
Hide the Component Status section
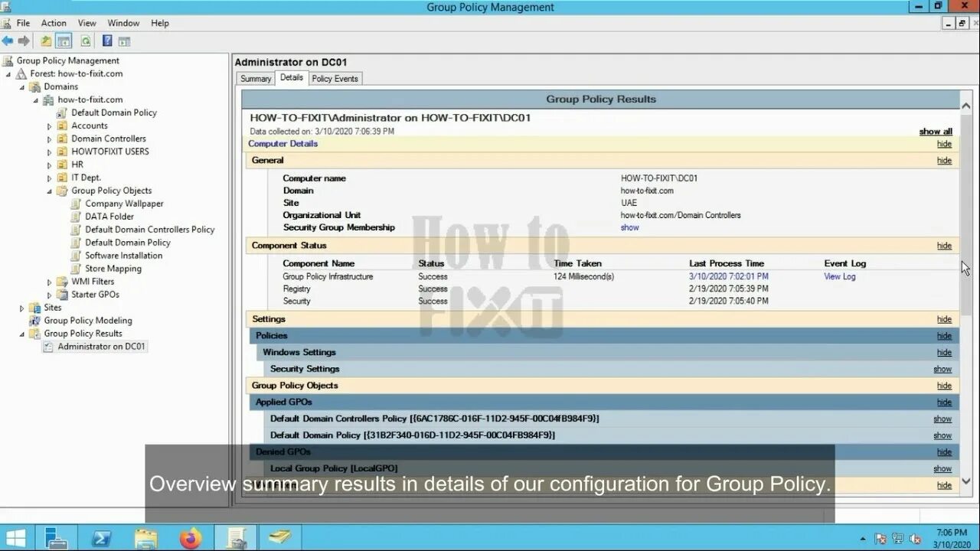click(x=944, y=246)
